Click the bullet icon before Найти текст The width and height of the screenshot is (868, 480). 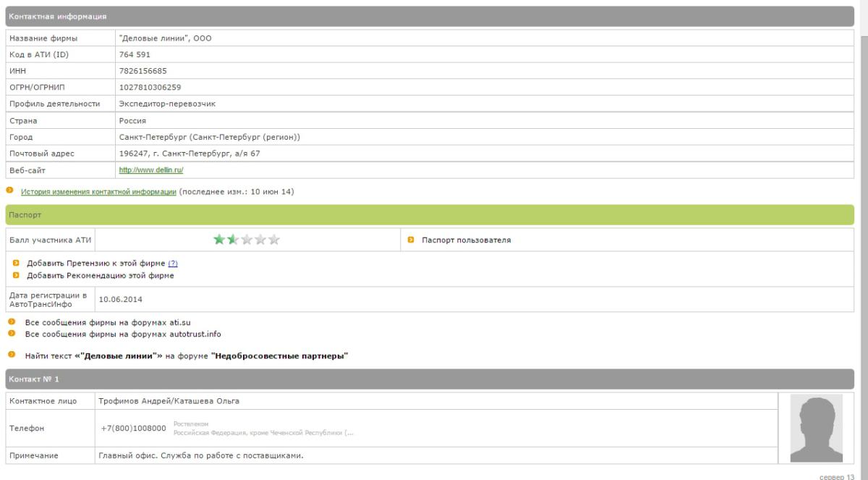click(11, 355)
